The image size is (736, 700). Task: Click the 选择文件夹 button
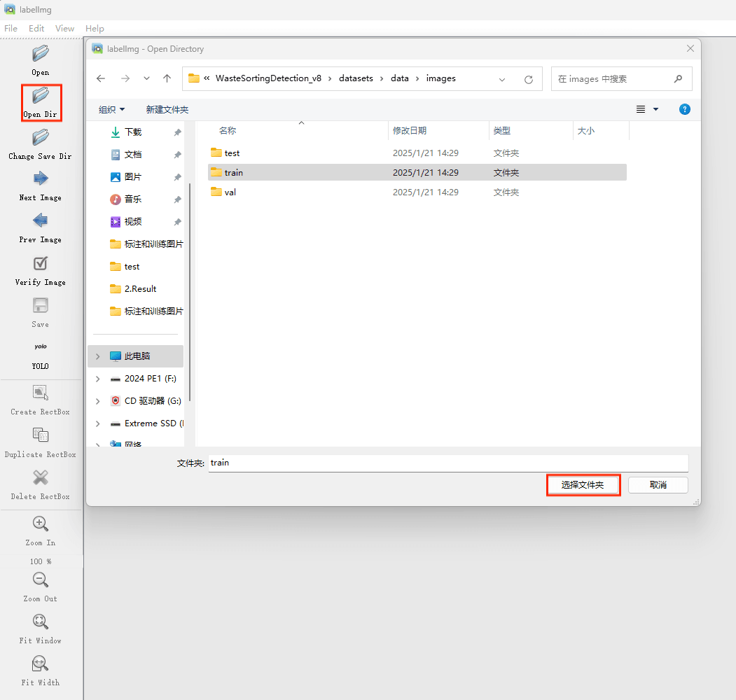point(583,485)
